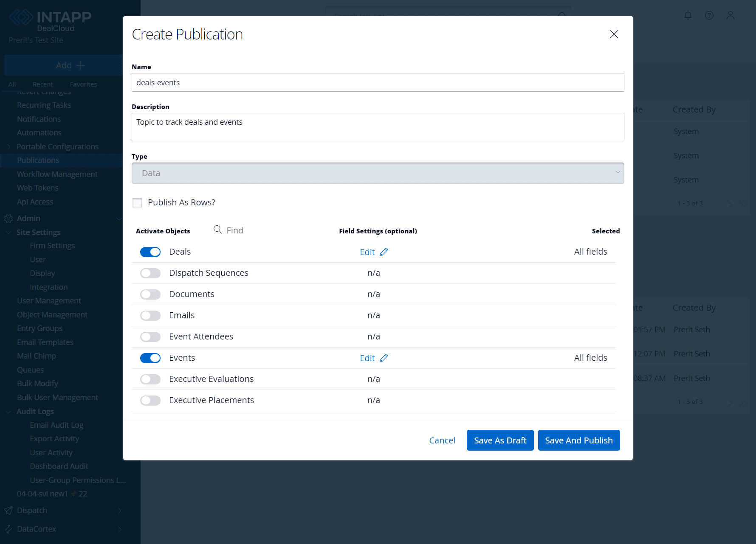756x544 pixels.
Task: Click the pin icon beside 04-04-svi new1
Action: [73, 494]
